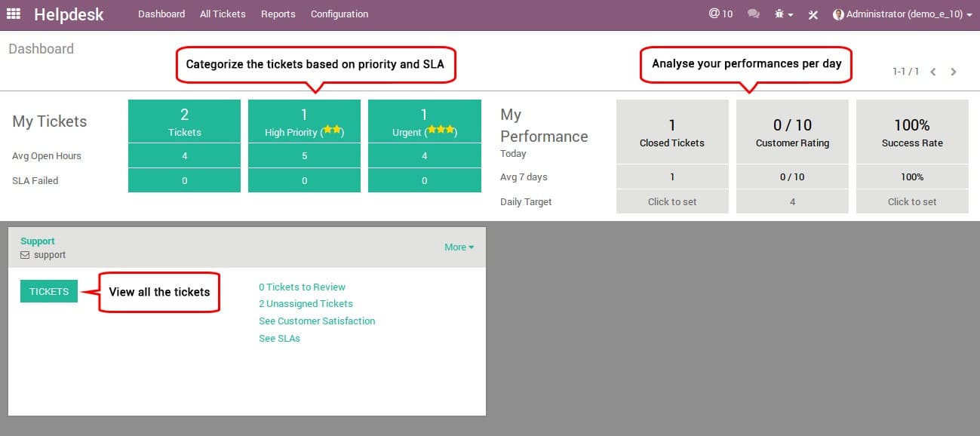Viewport: 980px width, 436px height.
Task: Click the Daily Target Click to set field
Action: 671,201
